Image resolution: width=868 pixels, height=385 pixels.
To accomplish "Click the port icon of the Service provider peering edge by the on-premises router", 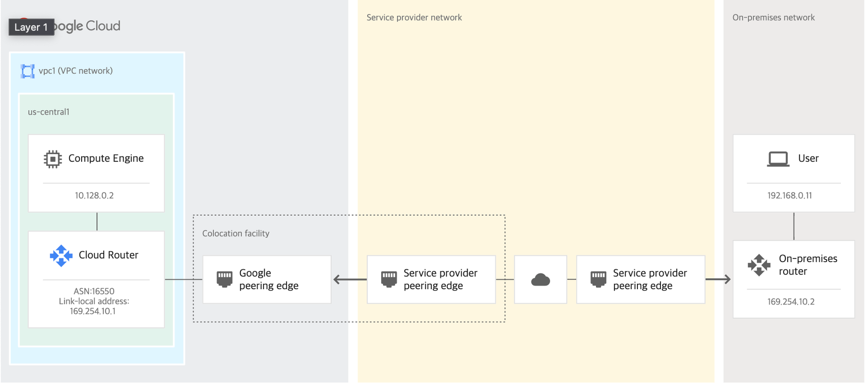I will pyautogui.click(x=598, y=279).
